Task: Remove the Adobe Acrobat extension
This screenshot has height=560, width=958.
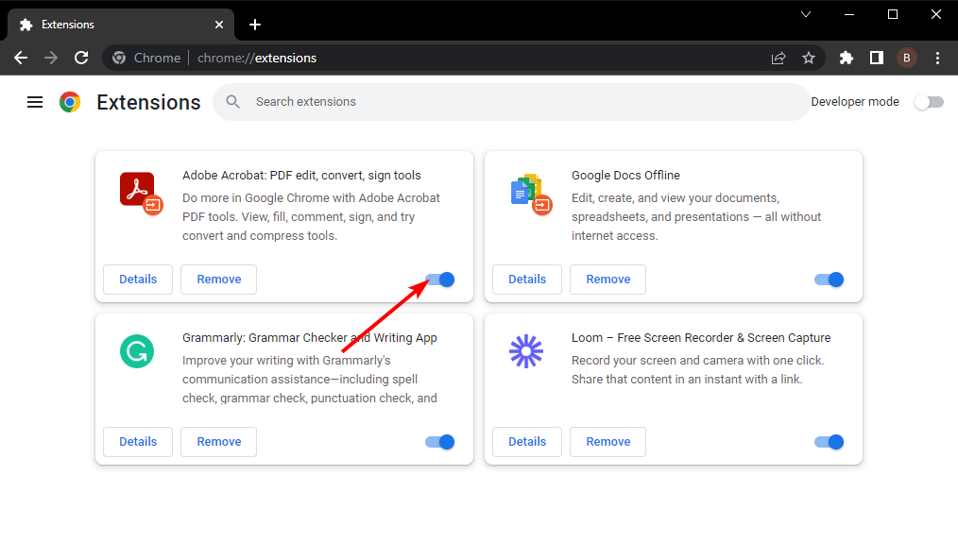Action: click(219, 280)
